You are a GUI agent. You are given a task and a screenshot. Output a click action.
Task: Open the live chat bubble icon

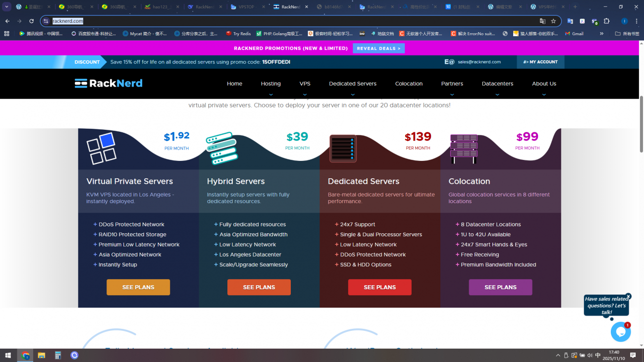(620, 332)
